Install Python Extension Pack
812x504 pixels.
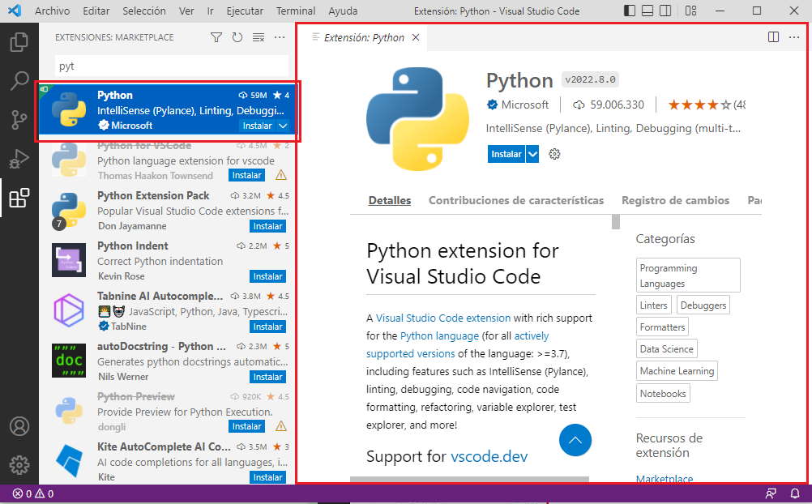pyautogui.click(x=267, y=226)
